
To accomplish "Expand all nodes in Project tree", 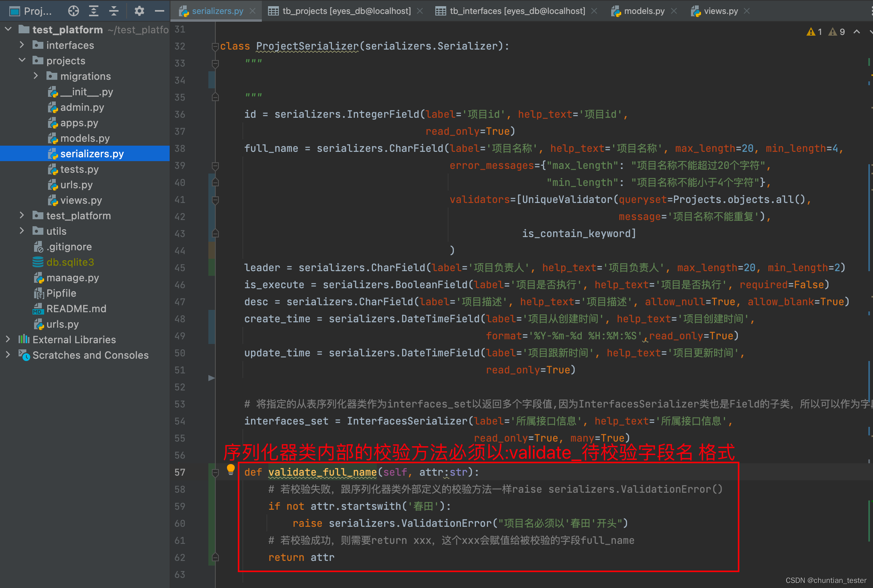I will pos(93,10).
